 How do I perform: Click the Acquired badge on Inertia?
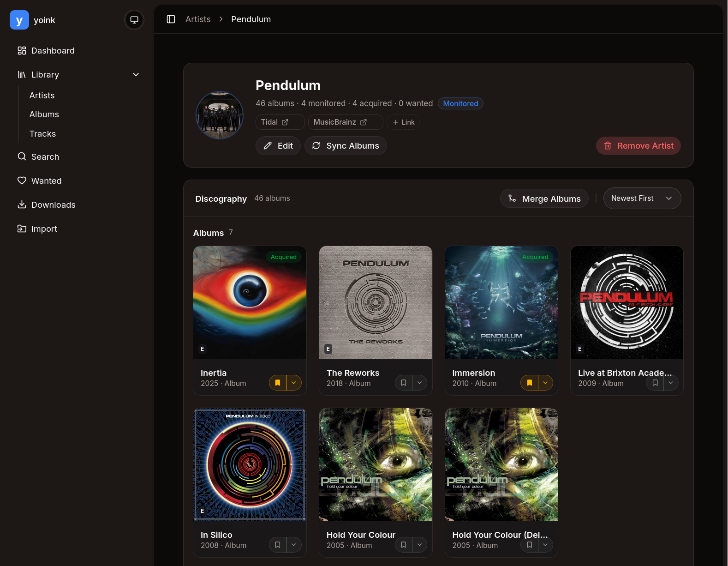coord(284,257)
